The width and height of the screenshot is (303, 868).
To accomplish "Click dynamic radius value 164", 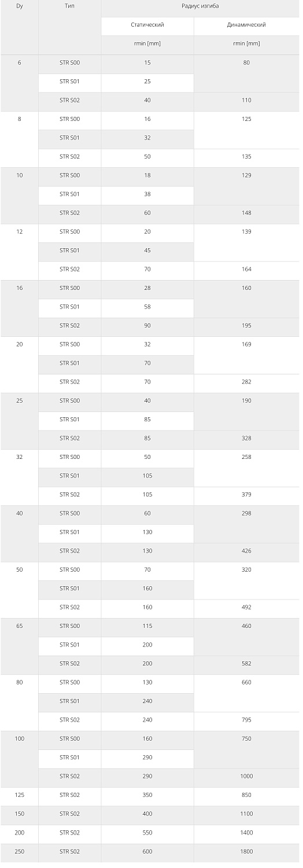I will 247,270.
